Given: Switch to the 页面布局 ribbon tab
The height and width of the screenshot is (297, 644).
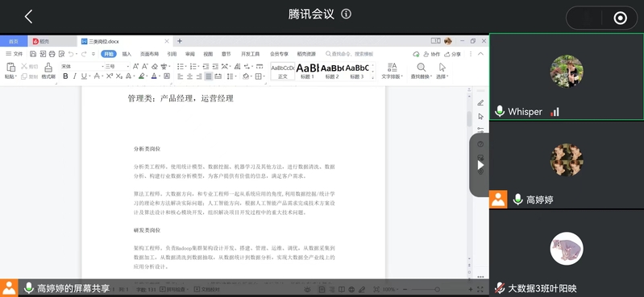Looking at the screenshot, I should 149,54.
